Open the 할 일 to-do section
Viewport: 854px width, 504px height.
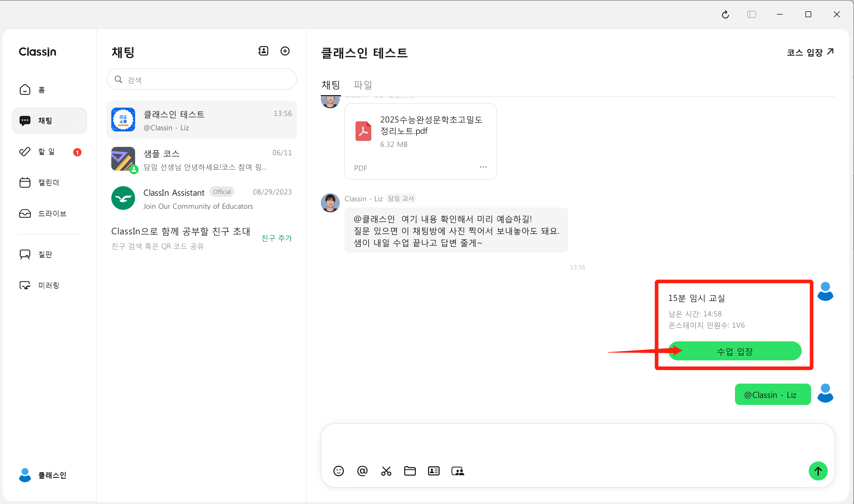coord(49,152)
